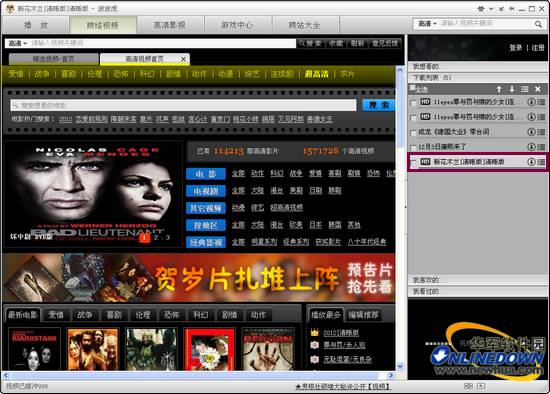Screen dimensions: 550x394
Task: Move selected item up with up-arrow icon
Action: [x=499, y=89]
